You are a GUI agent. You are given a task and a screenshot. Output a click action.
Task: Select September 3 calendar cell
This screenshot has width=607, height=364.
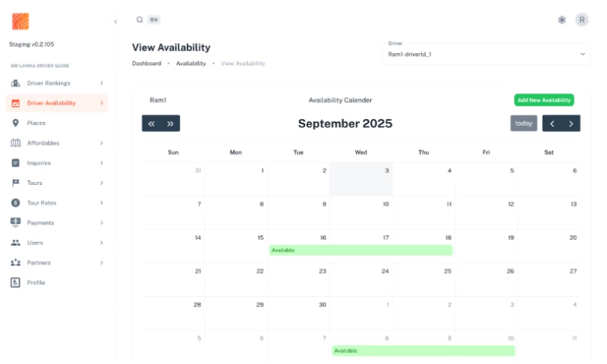click(361, 179)
